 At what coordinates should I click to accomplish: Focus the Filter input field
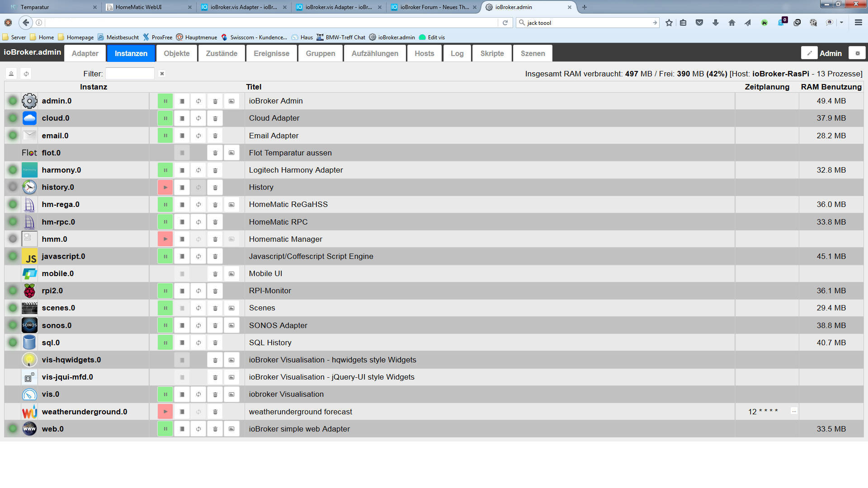(x=130, y=74)
